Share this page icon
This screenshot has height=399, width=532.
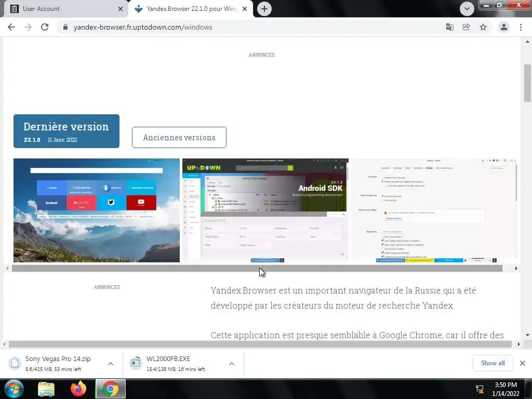tap(466, 27)
